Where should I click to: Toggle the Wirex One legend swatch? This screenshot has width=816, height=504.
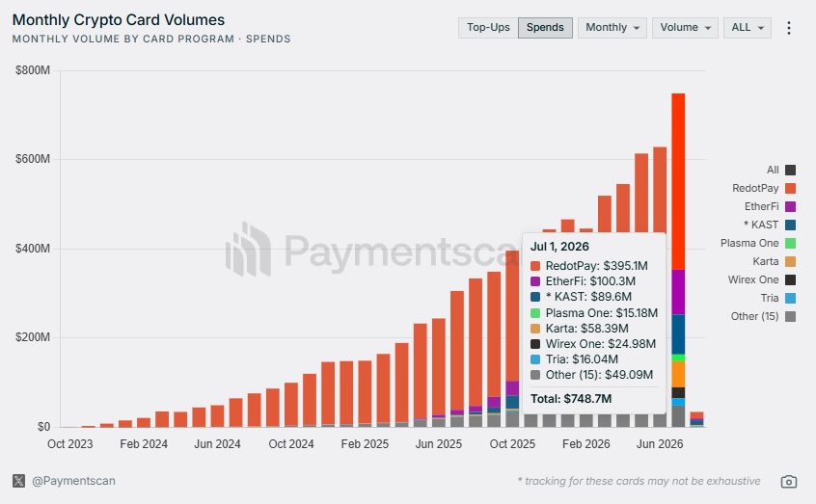click(x=790, y=279)
